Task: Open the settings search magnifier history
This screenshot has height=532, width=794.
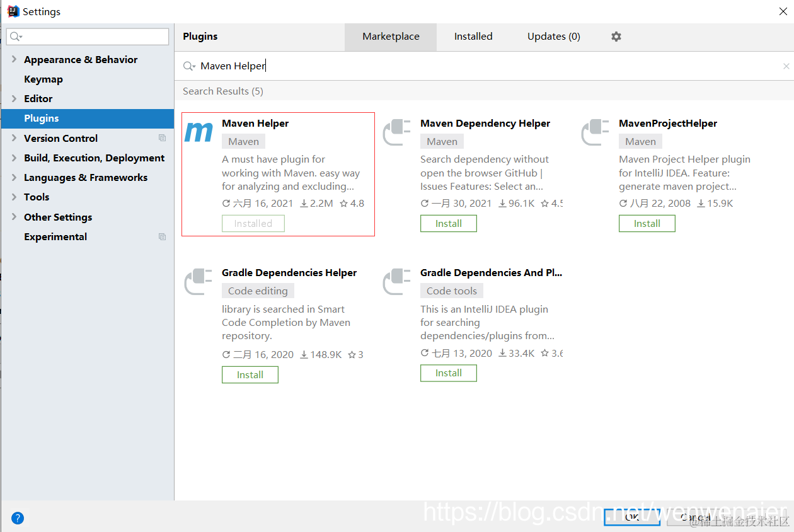Action: [x=16, y=37]
